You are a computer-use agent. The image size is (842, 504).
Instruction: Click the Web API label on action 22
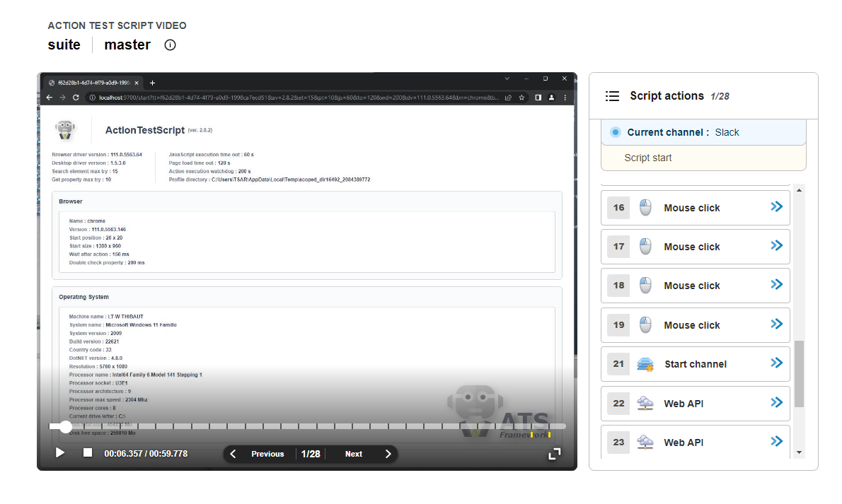tap(684, 404)
